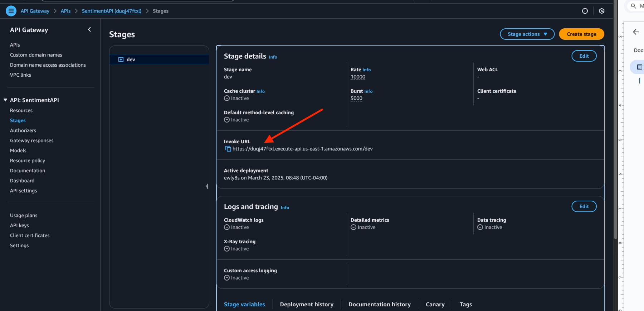Click the info circle icon in header
This screenshot has width=644, height=311.
[x=585, y=11]
